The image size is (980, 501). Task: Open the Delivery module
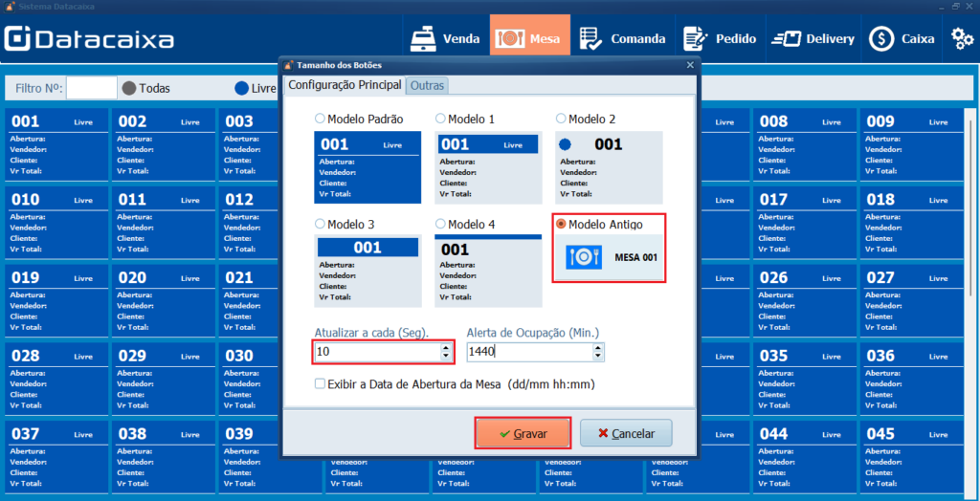click(813, 39)
